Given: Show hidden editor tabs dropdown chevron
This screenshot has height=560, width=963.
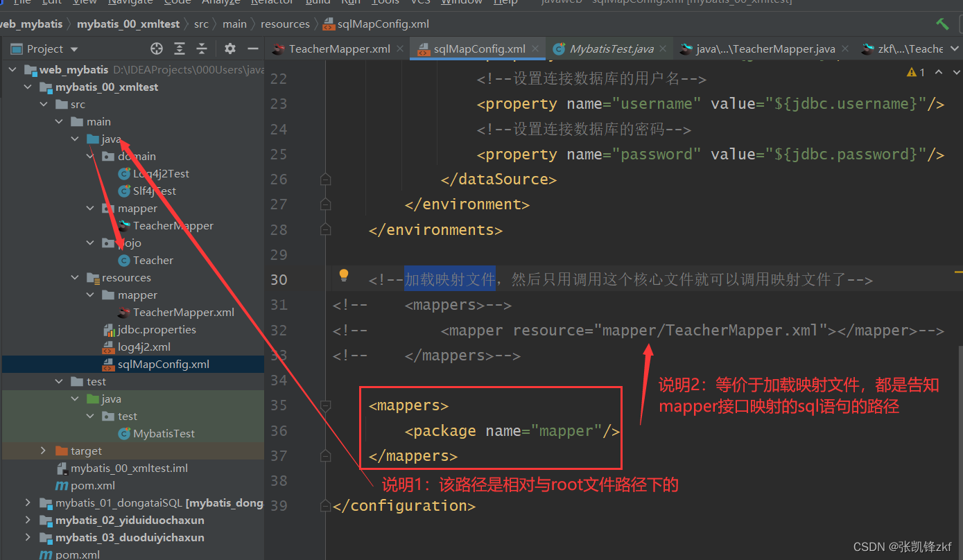Looking at the screenshot, I should tap(955, 49).
